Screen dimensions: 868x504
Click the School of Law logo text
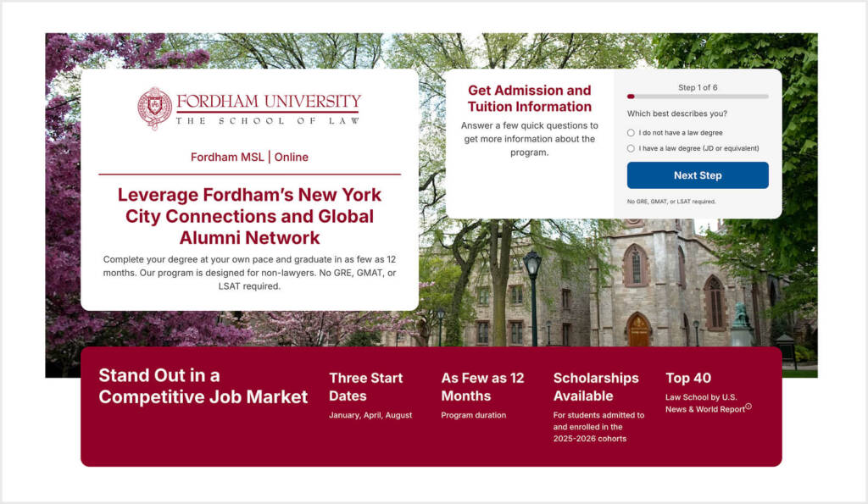(x=268, y=120)
